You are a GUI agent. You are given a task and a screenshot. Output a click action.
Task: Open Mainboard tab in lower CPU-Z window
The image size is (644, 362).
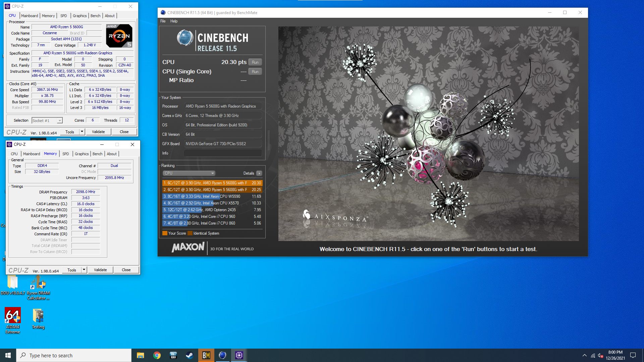click(x=32, y=154)
